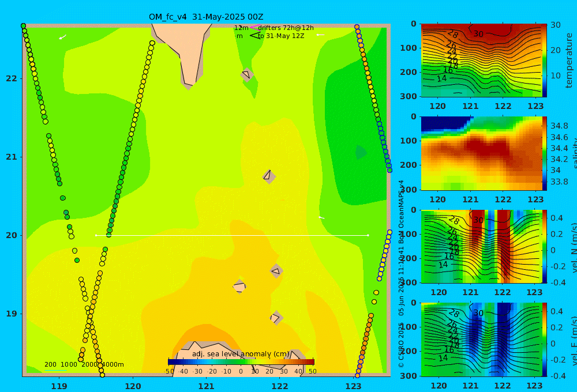Click '-0.4' on the vel. E colorbar
The image size is (577, 392).
point(558,376)
